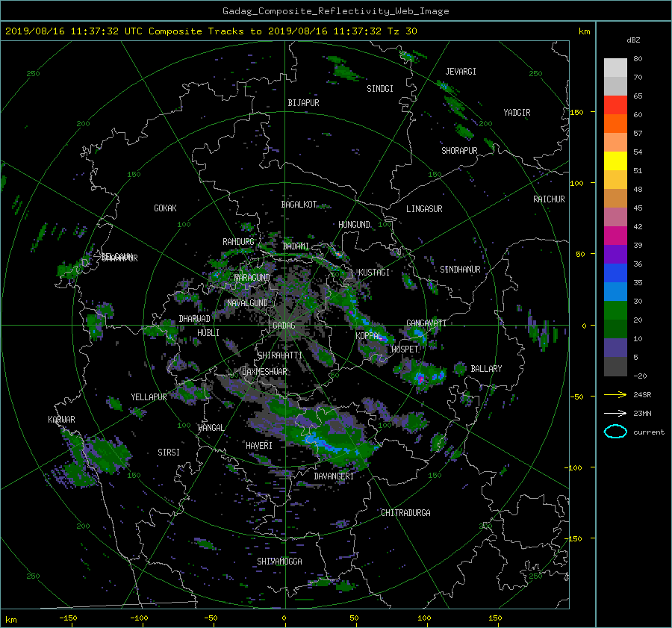Click the RAMDURG city label
672x628 pixels.
[238, 242]
